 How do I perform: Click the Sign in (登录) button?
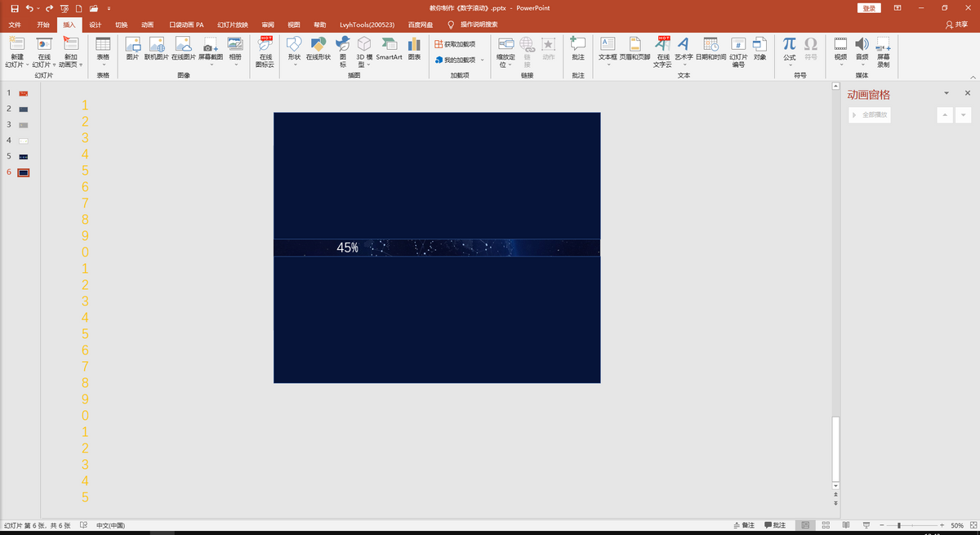tap(869, 8)
